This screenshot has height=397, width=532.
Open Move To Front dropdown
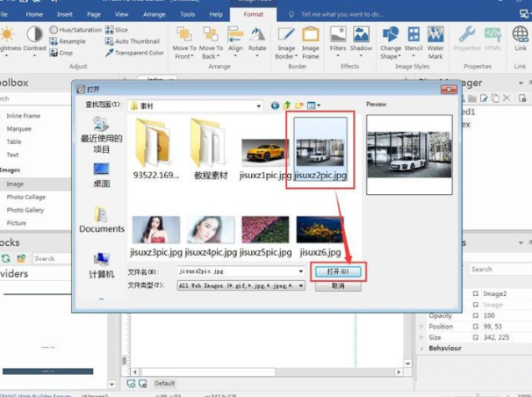coord(184,42)
